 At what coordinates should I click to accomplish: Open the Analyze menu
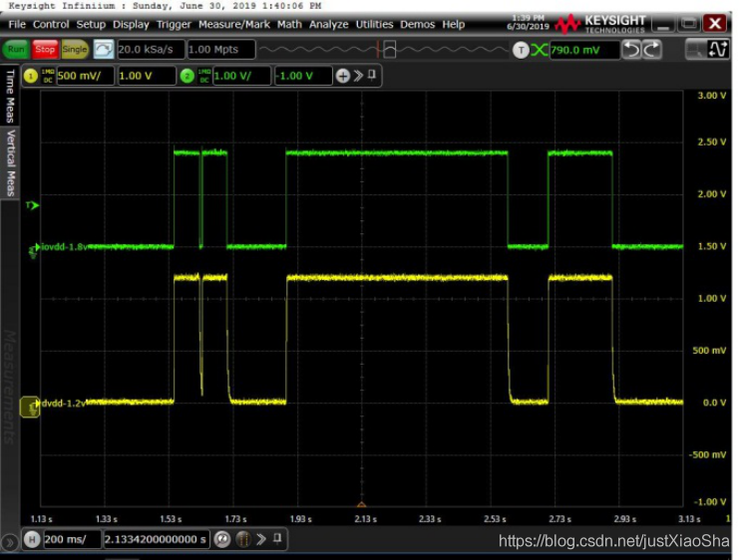click(x=328, y=25)
